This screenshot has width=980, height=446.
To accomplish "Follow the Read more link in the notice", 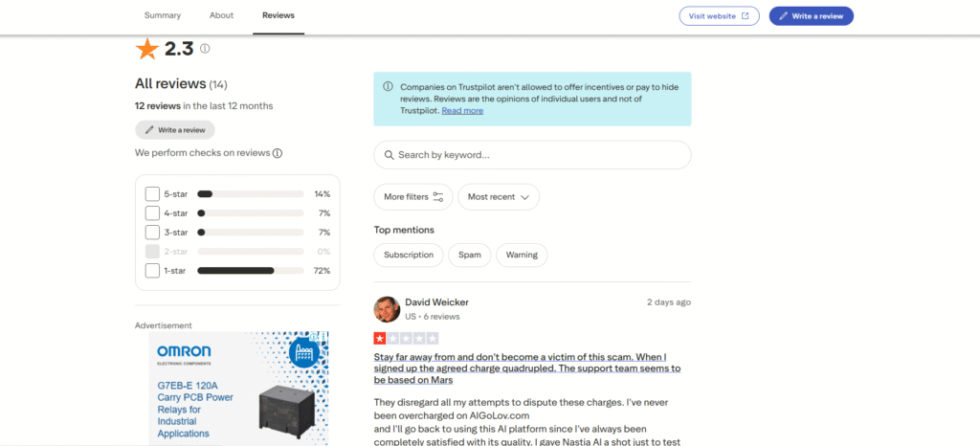I will (x=462, y=111).
